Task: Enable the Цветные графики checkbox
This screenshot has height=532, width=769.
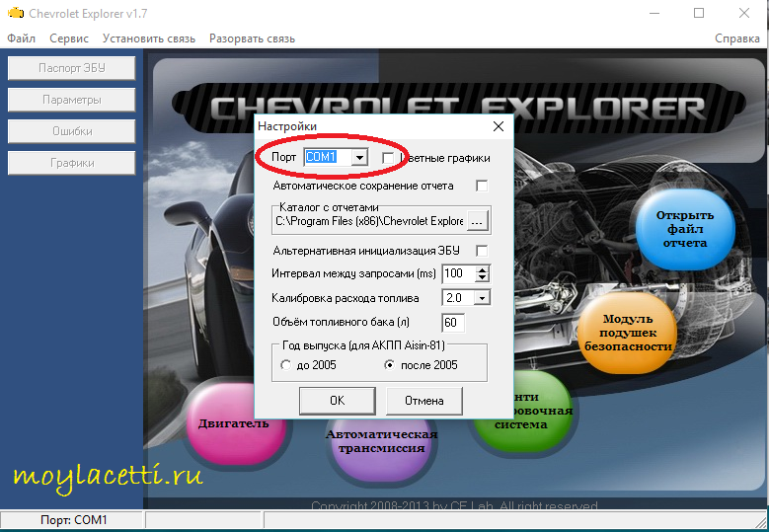Action: coord(388,158)
